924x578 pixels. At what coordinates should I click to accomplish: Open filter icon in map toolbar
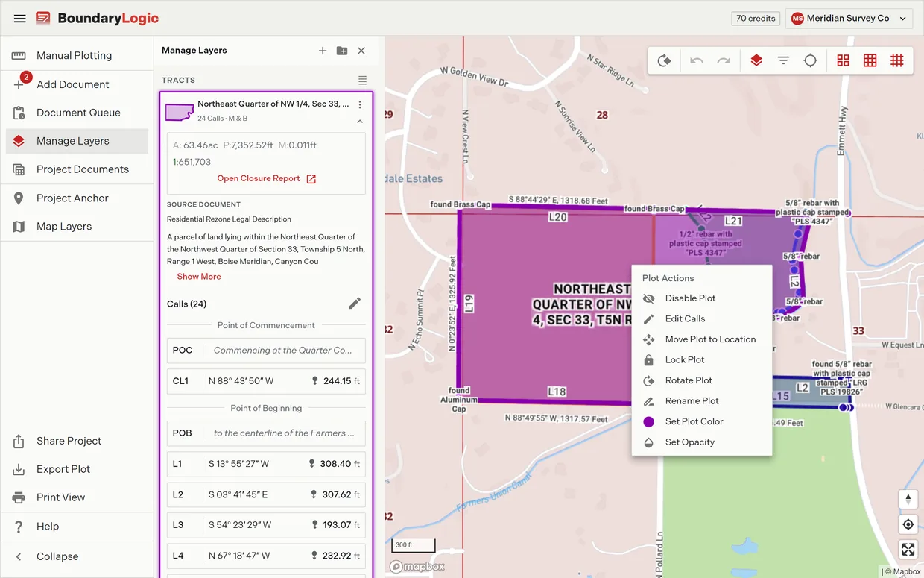point(783,61)
